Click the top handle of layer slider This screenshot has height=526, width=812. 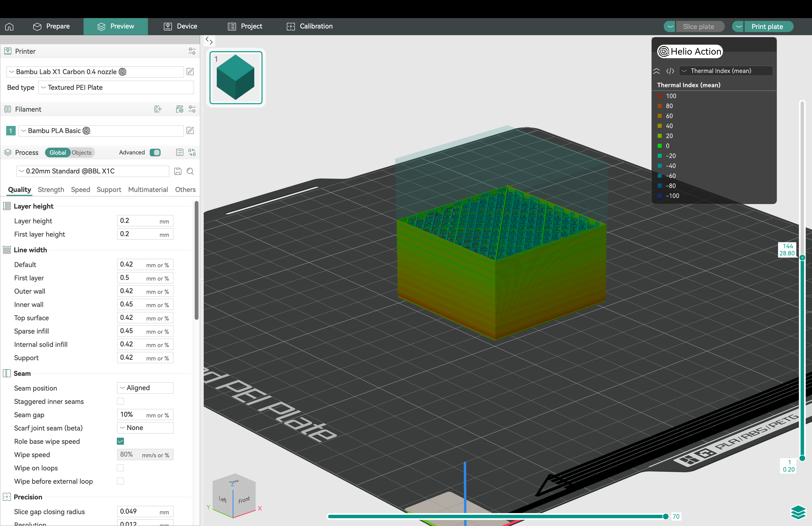point(802,258)
